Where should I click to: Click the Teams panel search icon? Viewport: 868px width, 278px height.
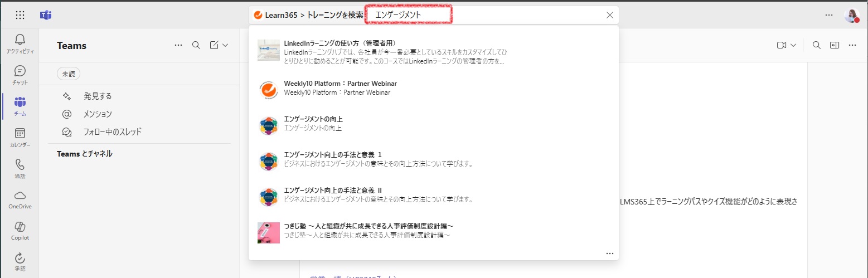click(x=196, y=45)
